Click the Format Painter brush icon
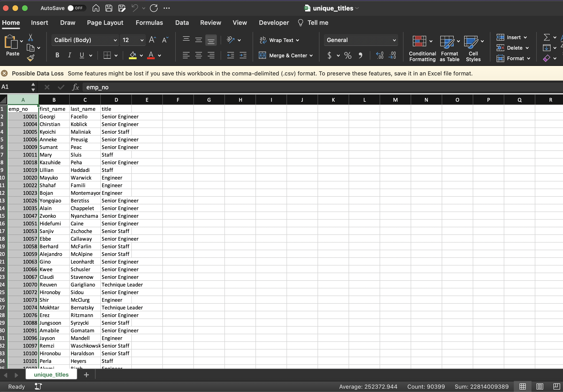 [31, 58]
